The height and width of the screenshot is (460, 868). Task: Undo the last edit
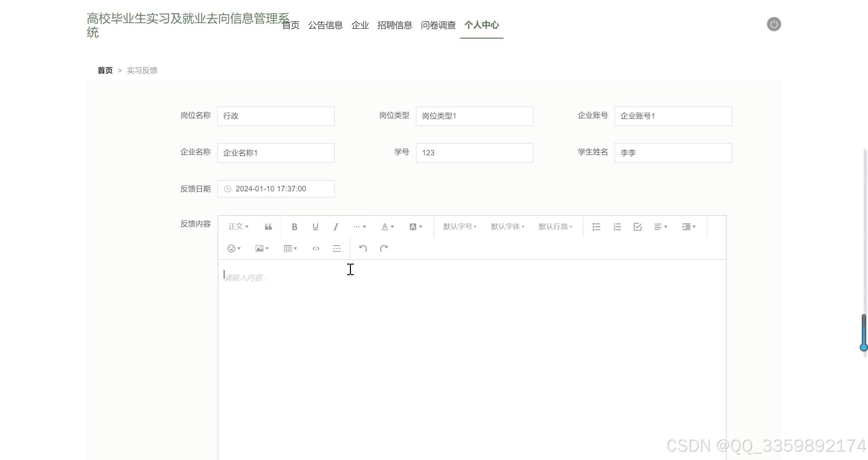pos(363,248)
